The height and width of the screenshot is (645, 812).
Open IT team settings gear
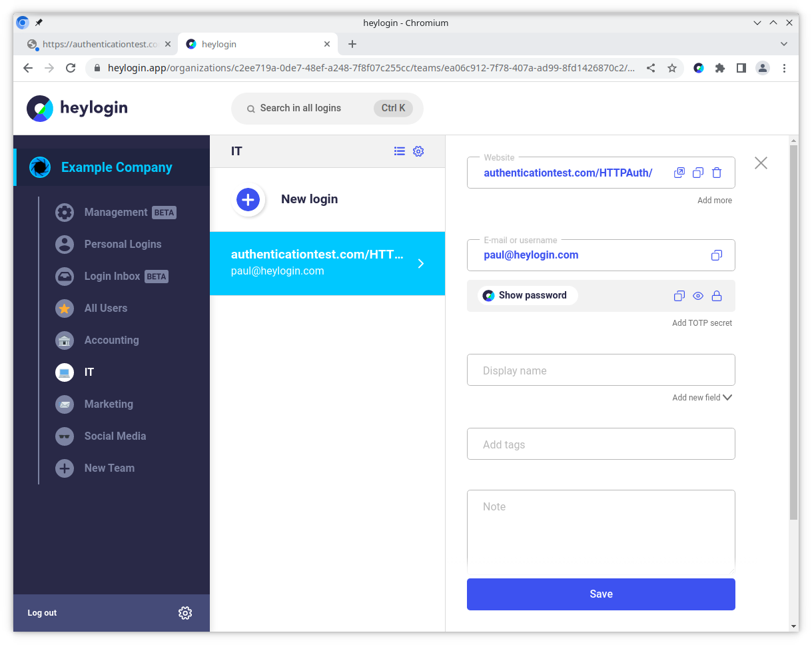click(418, 151)
